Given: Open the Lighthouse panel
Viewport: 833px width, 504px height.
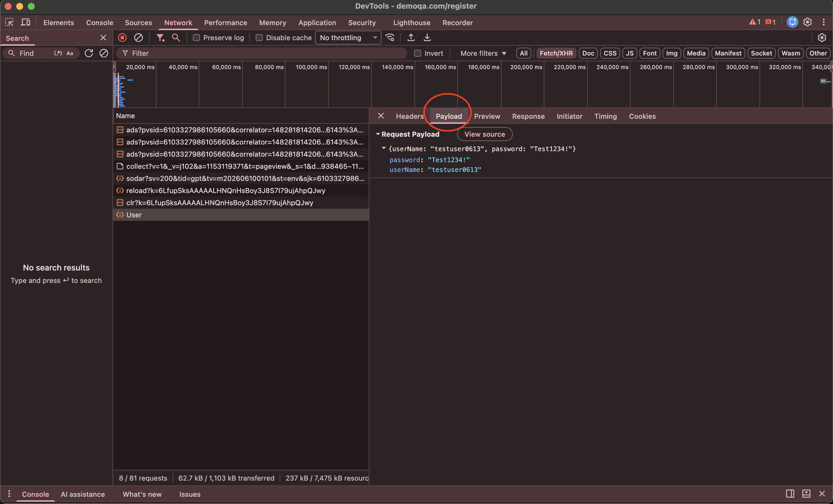Looking at the screenshot, I should coord(411,22).
